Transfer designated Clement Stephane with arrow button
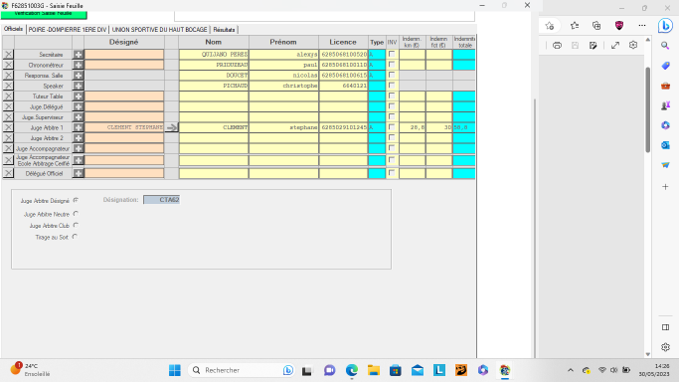 tap(171, 127)
